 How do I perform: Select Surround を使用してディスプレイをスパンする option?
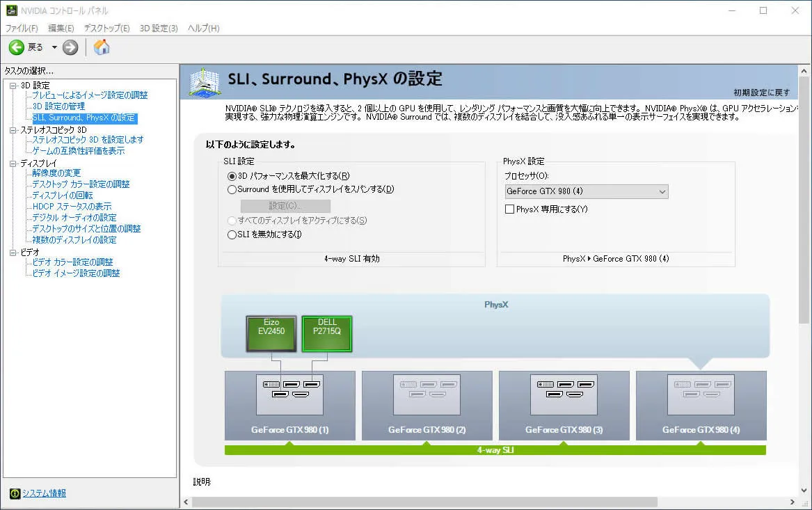point(232,189)
